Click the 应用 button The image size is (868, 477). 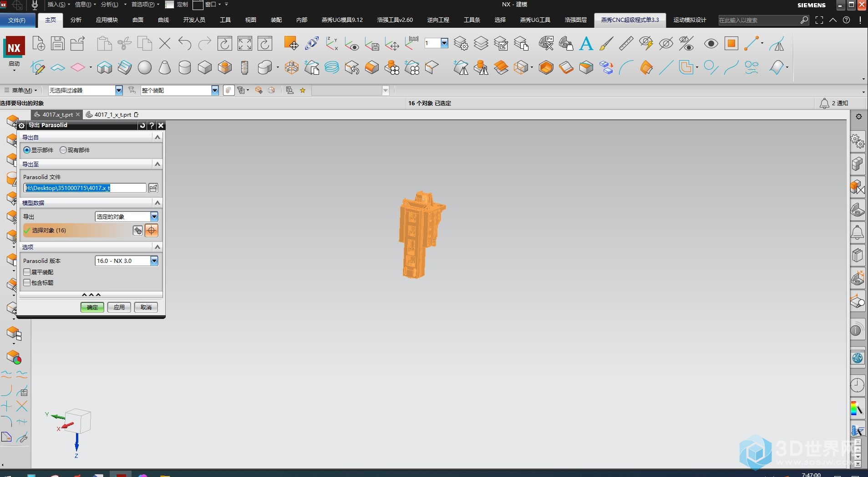(119, 307)
